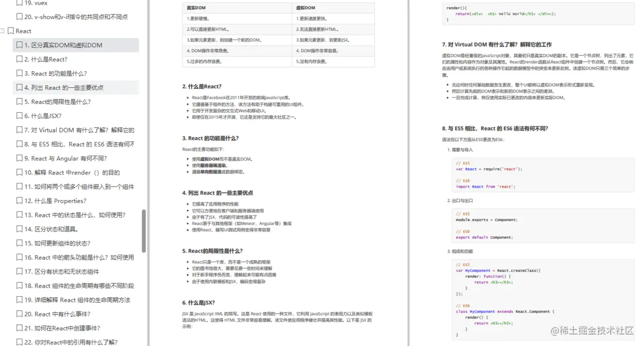
Task: Click bookmark icon of '7. 对 Virtual DOM' sidebar entry
Action: [x=19, y=130]
